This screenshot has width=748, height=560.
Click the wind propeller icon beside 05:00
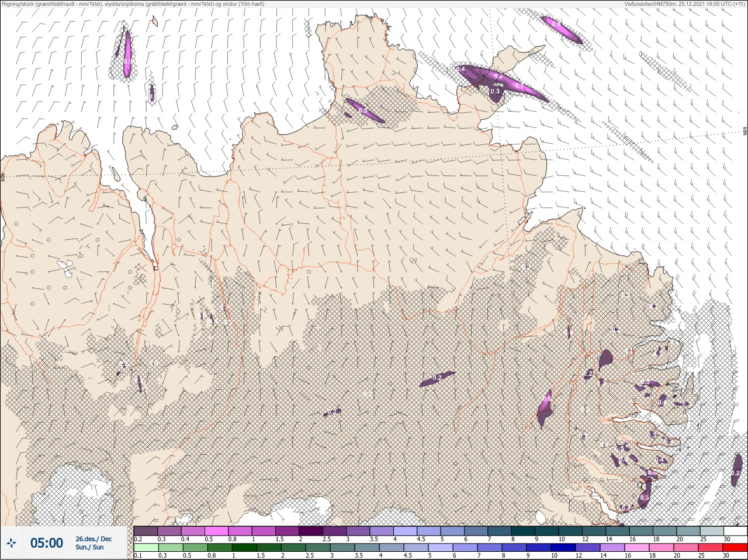(12, 543)
